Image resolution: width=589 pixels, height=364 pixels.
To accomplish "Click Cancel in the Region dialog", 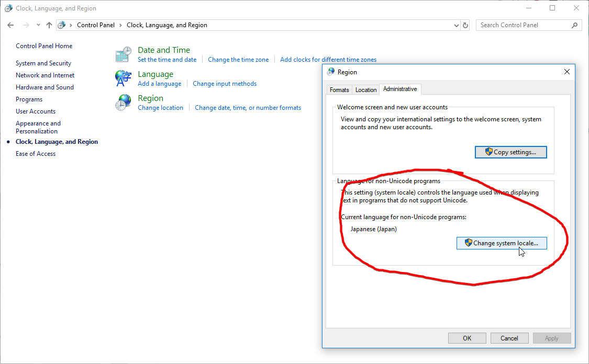I will (x=509, y=338).
